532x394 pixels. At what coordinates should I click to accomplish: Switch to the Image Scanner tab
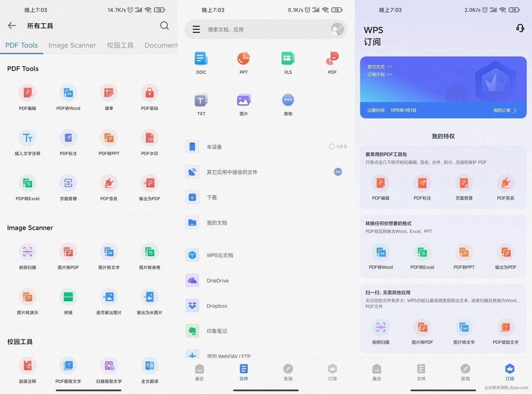point(72,45)
